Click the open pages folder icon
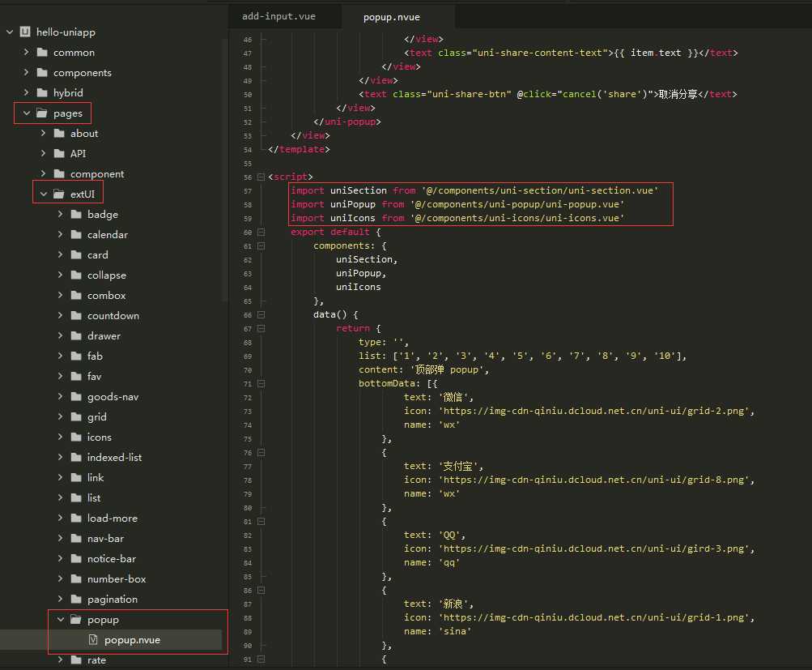Viewport: 812px width, 670px height. click(42, 113)
